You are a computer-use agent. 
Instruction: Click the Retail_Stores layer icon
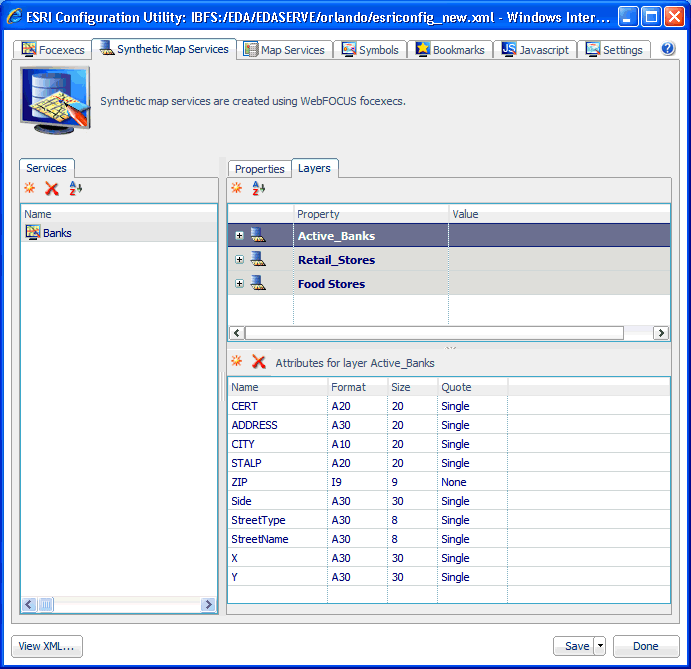pyautogui.click(x=258, y=259)
